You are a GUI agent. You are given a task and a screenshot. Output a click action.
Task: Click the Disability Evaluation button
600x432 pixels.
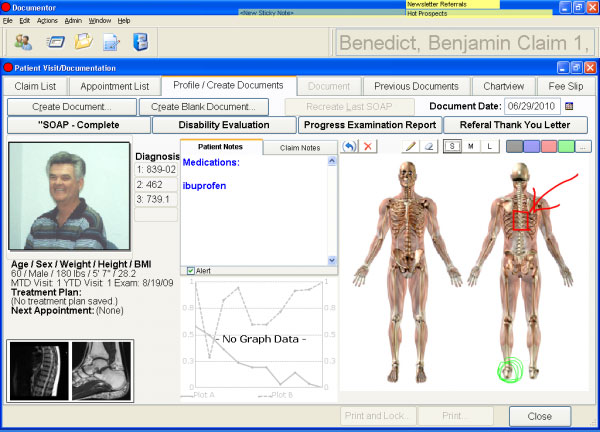click(224, 125)
